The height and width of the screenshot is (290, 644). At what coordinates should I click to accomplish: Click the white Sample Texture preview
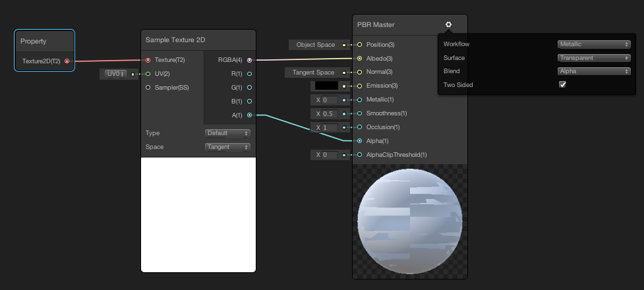(x=198, y=214)
